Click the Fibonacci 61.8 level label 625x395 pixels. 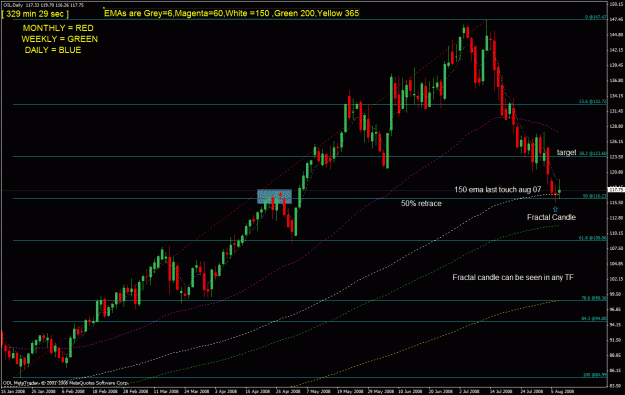[593, 238]
